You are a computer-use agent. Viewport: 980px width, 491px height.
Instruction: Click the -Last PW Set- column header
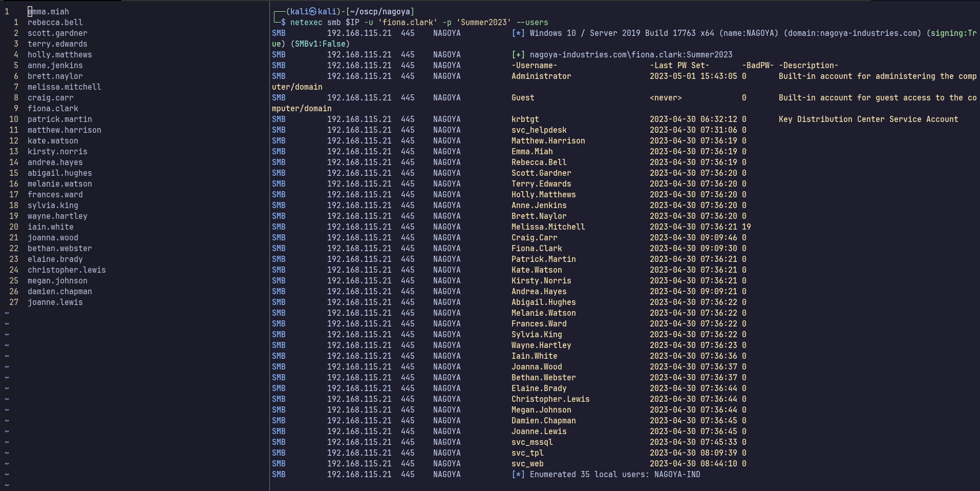tap(679, 65)
